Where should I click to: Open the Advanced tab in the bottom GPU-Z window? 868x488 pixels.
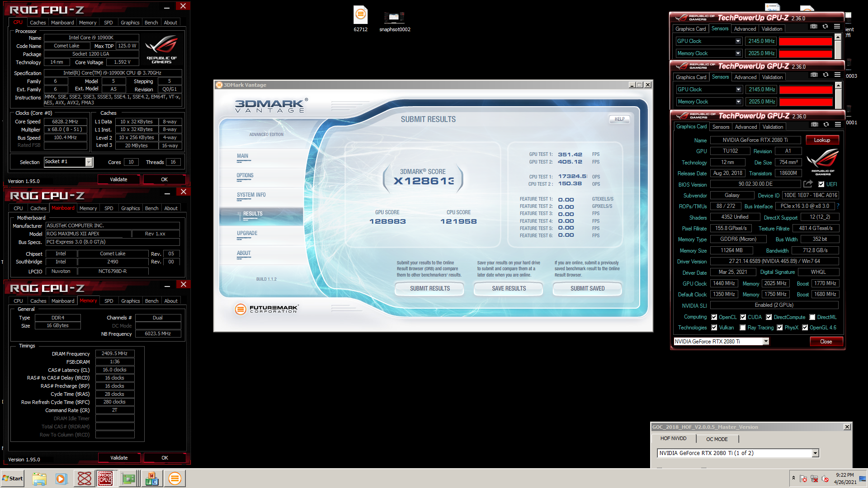pyautogui.click(x=746, y=127)
